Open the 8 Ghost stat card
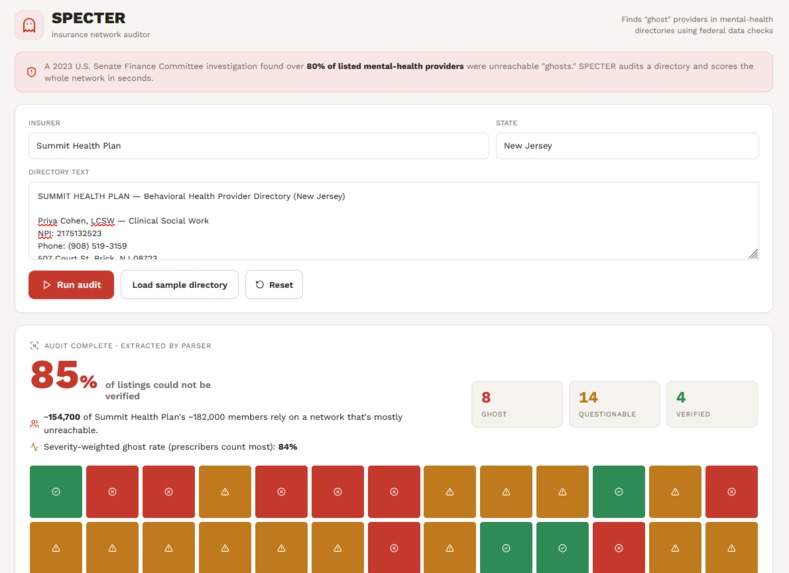The image size is (789, 573). click(517, 404)
